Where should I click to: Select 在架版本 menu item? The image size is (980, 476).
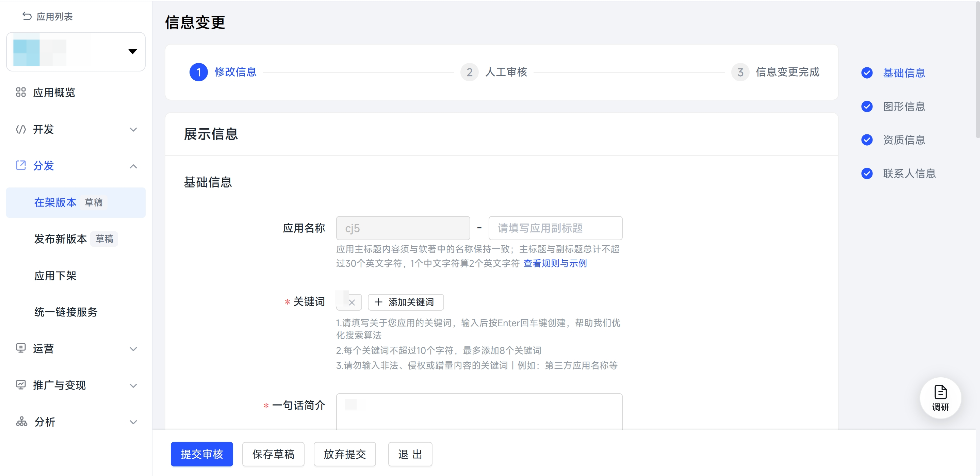point(76,202)
